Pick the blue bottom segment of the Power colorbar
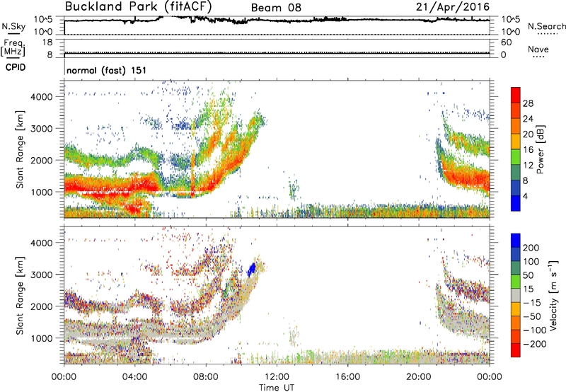The width and height of the screenshot is (566, 392). pyautogui.click(x=516, y=203)
